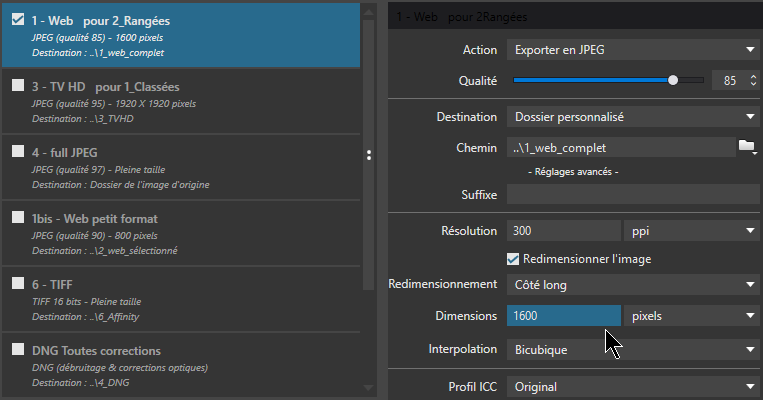This screenshot has width=763, height=400.
Task: Open the Action dropdown Exporter en JPEG
Action: pyautogui.click(x=633, y=50)
